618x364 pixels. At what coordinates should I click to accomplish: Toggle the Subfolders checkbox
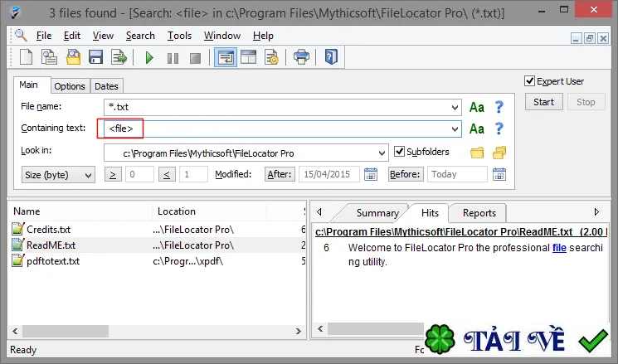(399, 151)
